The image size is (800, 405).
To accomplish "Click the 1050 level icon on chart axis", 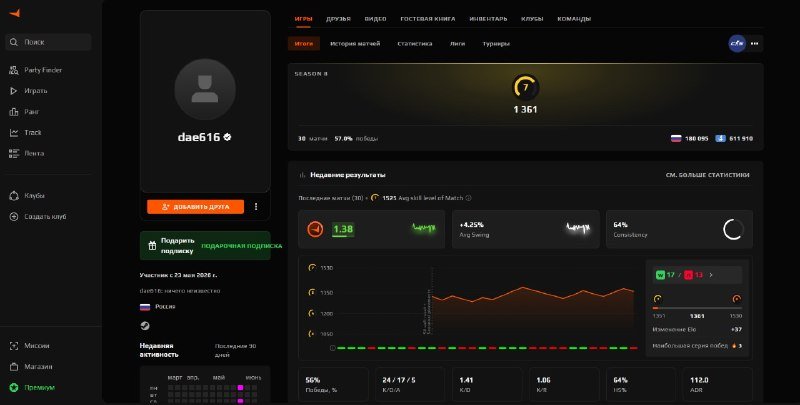I will coord(312,334).
